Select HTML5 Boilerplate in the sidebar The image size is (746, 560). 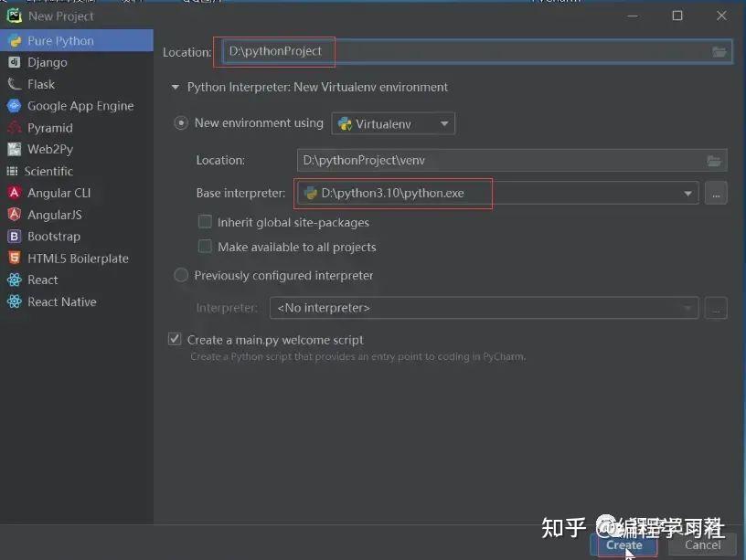coord(77,258)
